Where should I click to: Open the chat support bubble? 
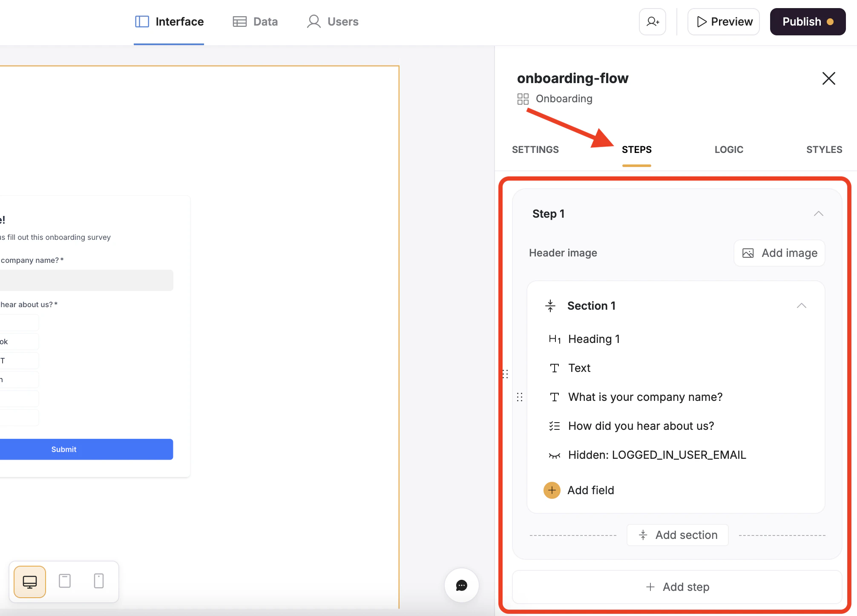click(x=462, y=585)
